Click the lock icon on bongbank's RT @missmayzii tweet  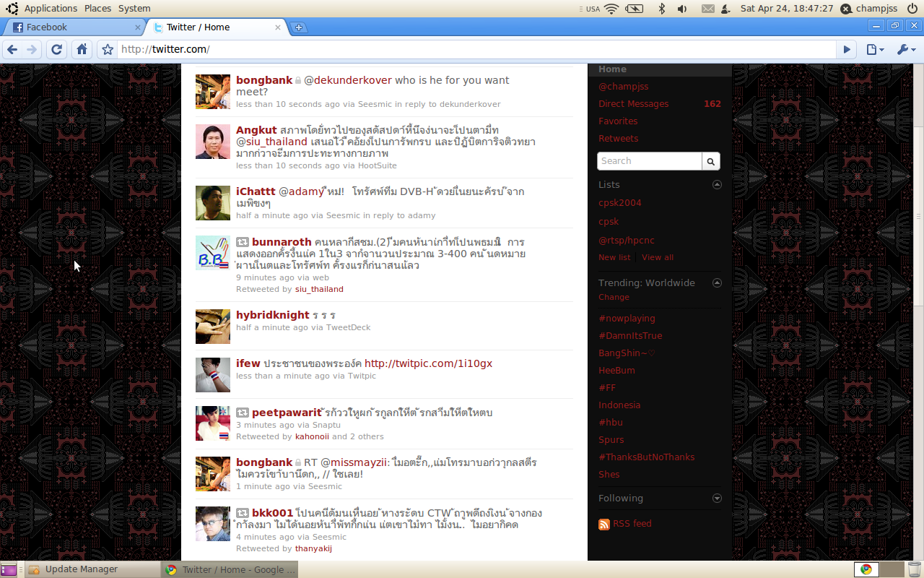297,462
